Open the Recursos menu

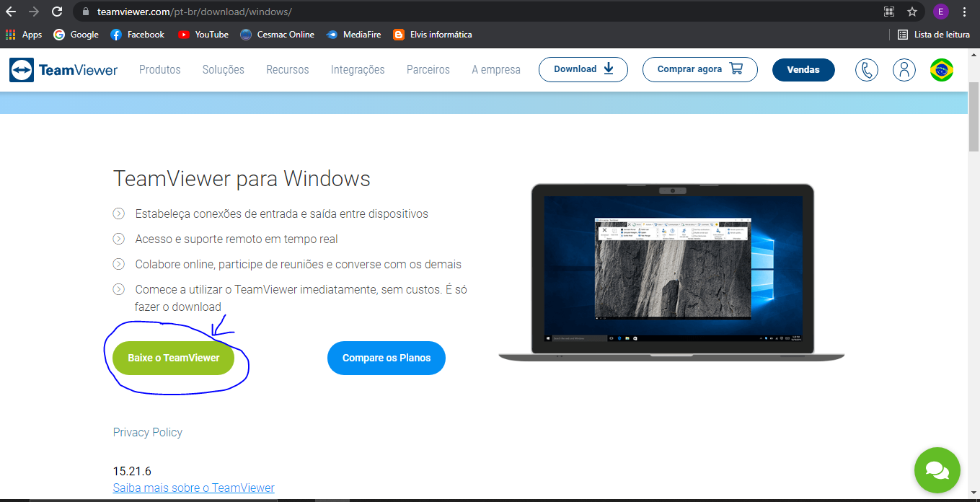pos(288,70)
